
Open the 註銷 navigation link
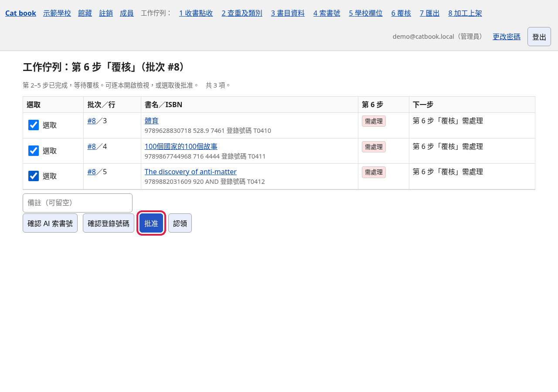click(x=106, y=13)
